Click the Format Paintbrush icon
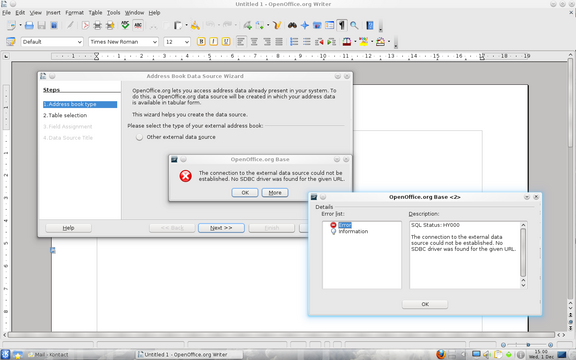 tap(195, 25)
